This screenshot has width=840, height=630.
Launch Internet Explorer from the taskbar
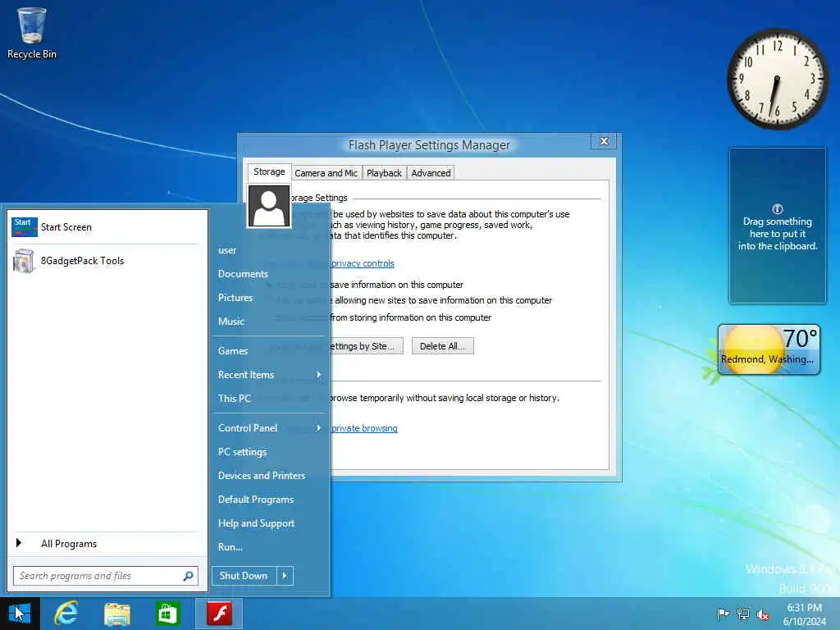[x=66, y=614]
